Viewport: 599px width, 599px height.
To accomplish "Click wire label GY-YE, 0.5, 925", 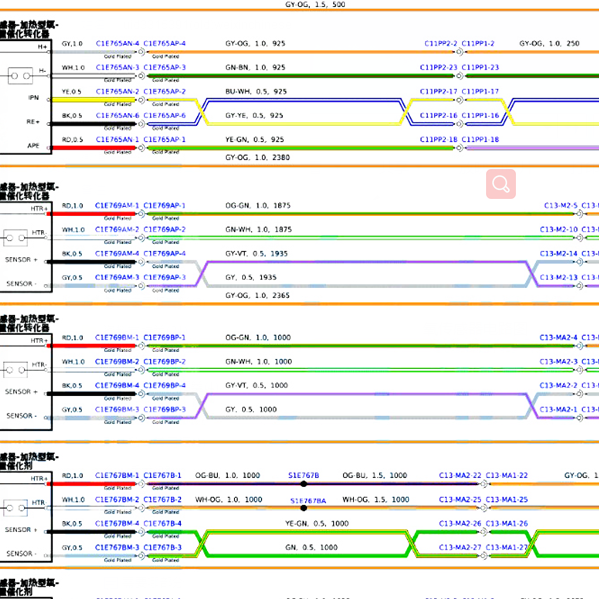I will coord(254,115).
